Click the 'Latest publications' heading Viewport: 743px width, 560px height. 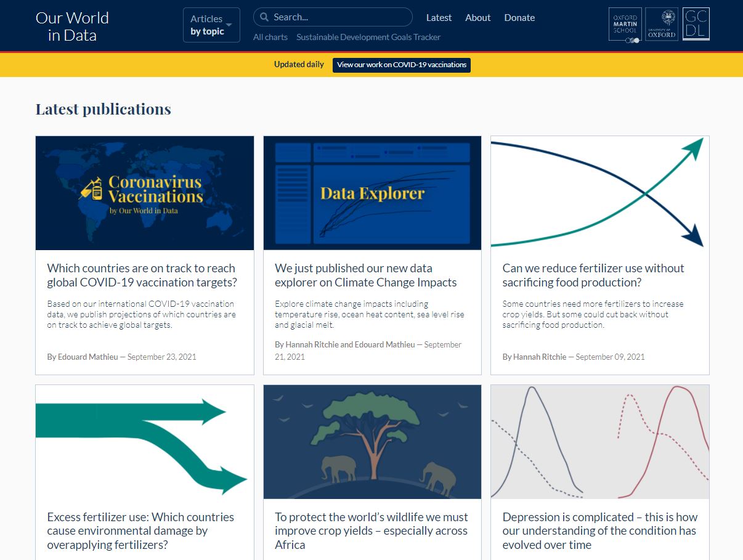pos(104,109)
